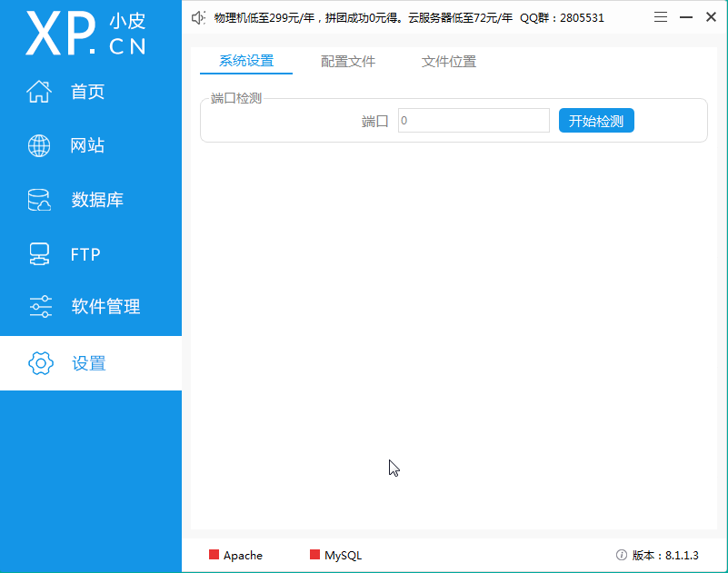Click the red MySQL status indicator
Image resolution: width=728 pixels, height=573 pixels.
pos(315,555)
